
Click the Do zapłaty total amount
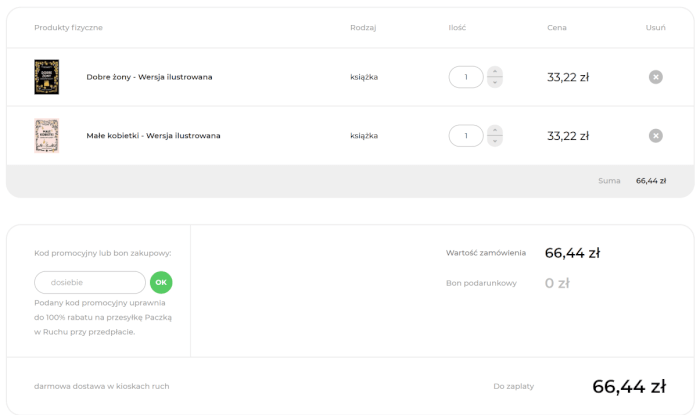click(628, 387)
